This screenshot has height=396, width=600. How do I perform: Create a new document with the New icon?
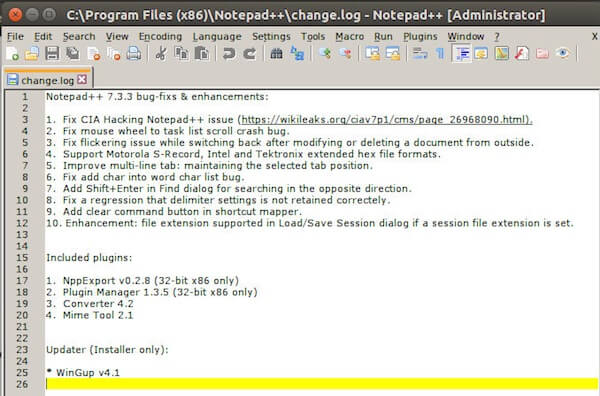pos(12,54)
